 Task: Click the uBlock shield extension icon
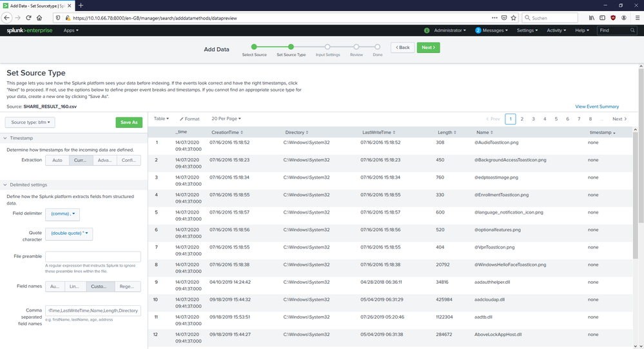click(613, 17)
